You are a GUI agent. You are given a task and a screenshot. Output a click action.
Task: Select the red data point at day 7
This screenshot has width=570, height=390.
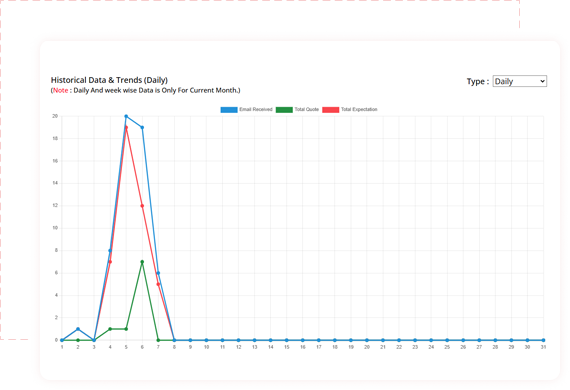(x=158, y=284)
